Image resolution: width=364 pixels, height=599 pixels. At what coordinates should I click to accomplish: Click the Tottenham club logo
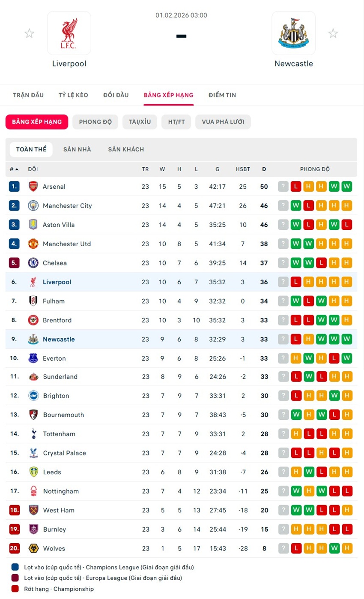click(x=33, y=434)
